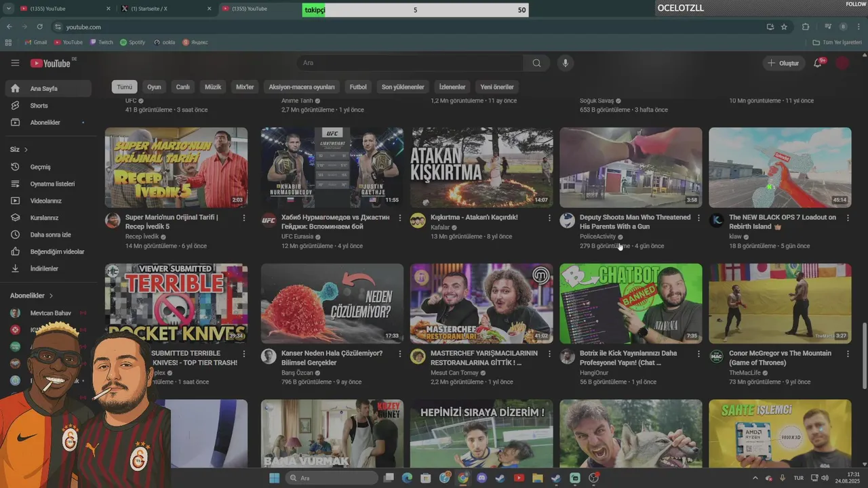Open options menu for Kışkırtma Atakan video

coord(549,218)
